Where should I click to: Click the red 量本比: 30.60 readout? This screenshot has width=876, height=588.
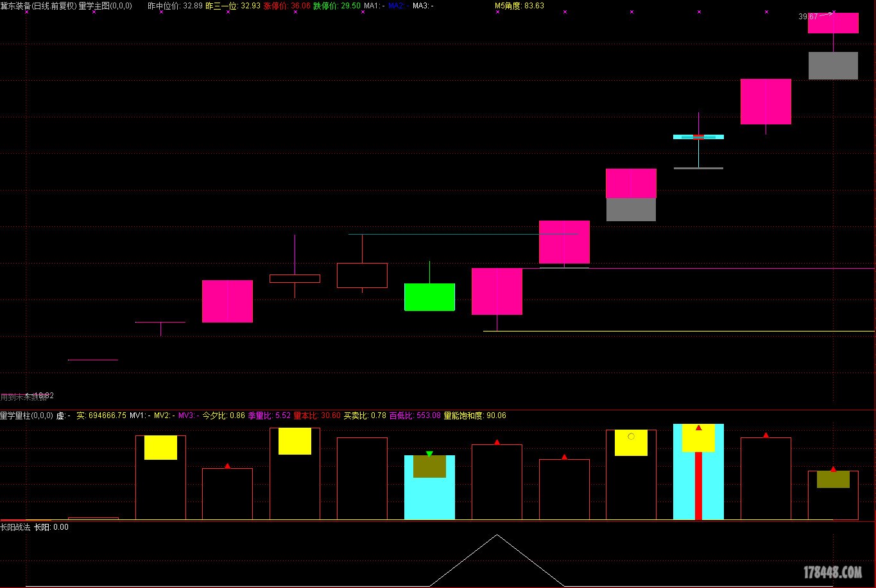click(317, 416)
